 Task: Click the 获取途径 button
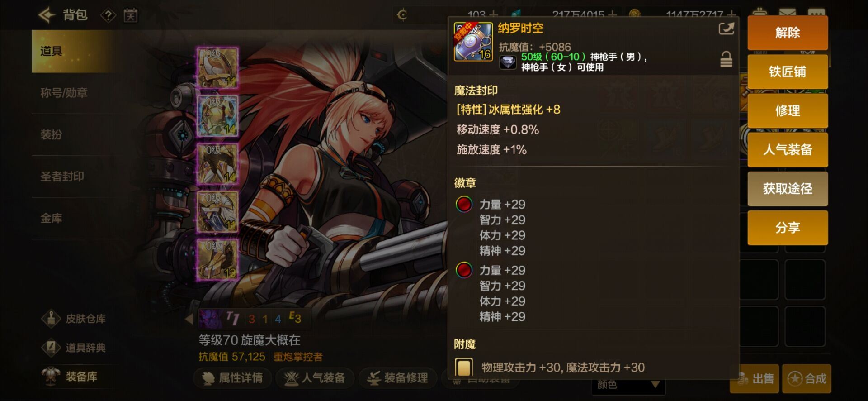point(788,188)
